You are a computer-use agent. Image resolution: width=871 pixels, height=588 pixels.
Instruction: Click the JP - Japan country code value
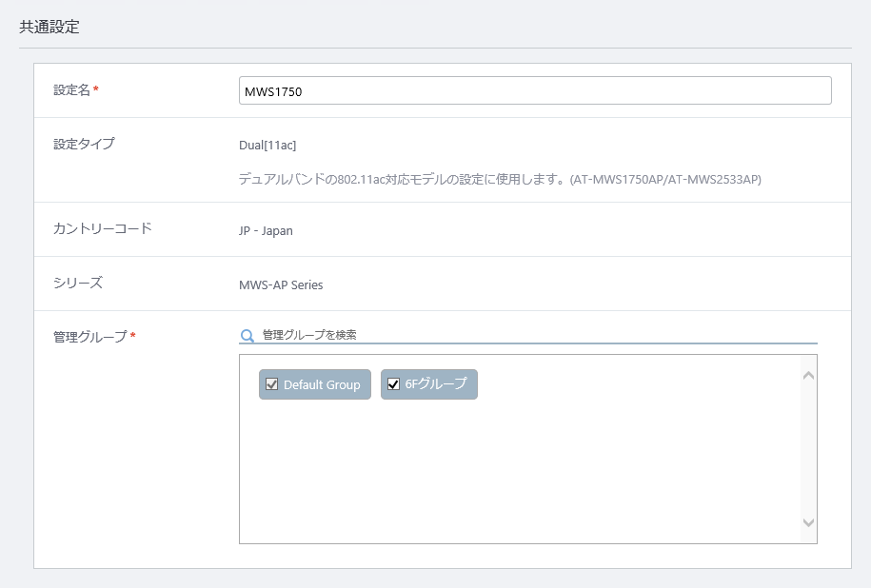[x=266, y=230]
